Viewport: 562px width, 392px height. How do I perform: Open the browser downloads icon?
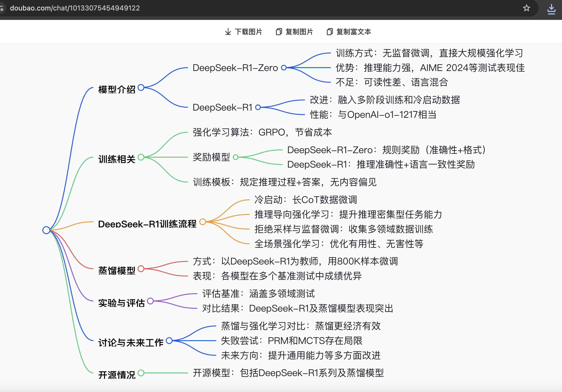pyautogui.click(x=551, y=9)
